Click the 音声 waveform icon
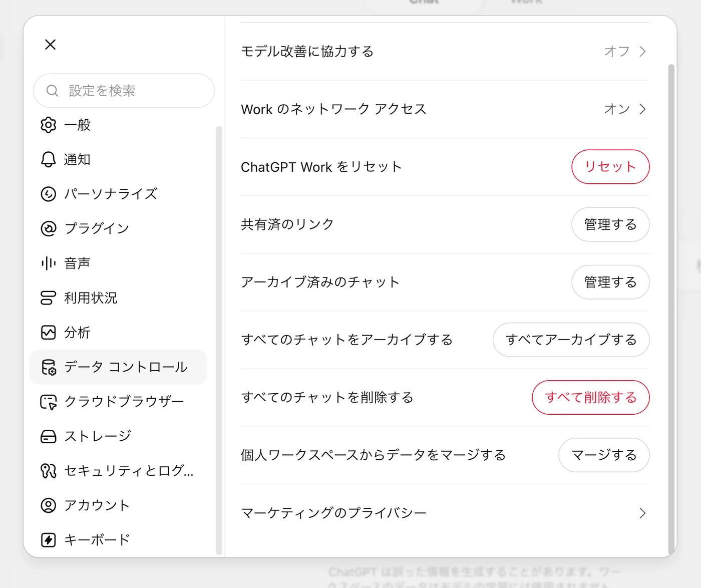Image resolution: width=701 pixels, height=588 pixels. coord(48,263)
